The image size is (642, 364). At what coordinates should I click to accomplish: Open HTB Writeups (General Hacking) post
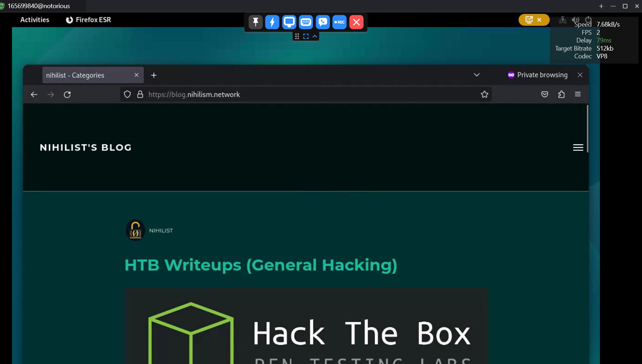(261, 265)
